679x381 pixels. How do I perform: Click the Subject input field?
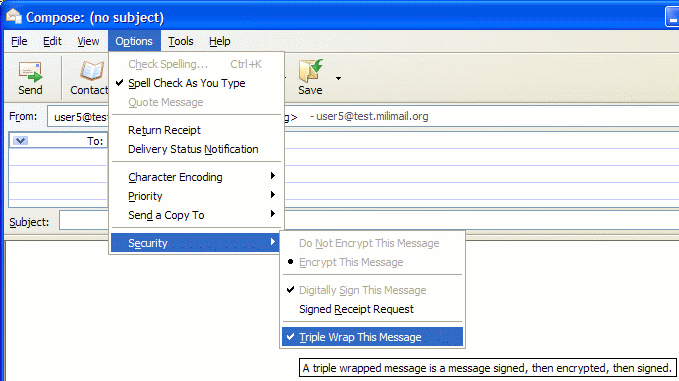(369, 221)
